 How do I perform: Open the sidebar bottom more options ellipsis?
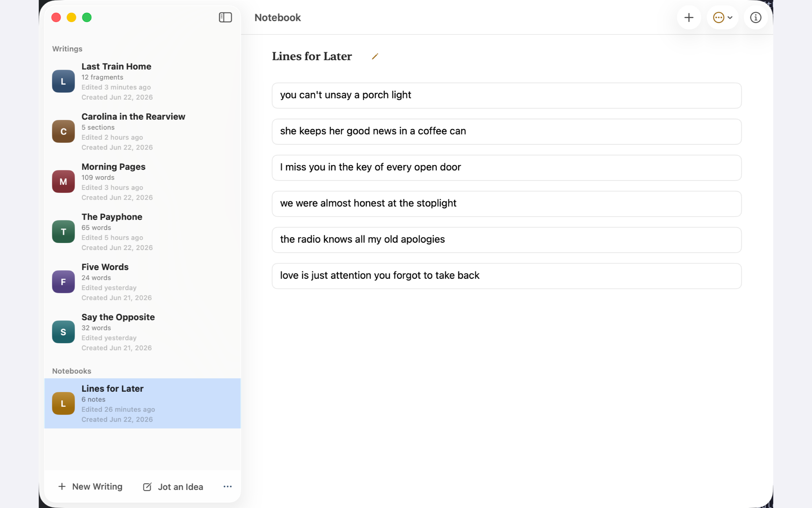click(x=228, y=487)
